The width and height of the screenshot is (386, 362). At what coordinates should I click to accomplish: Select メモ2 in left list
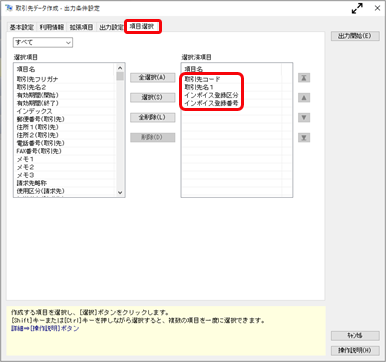[x=25, y=167]
